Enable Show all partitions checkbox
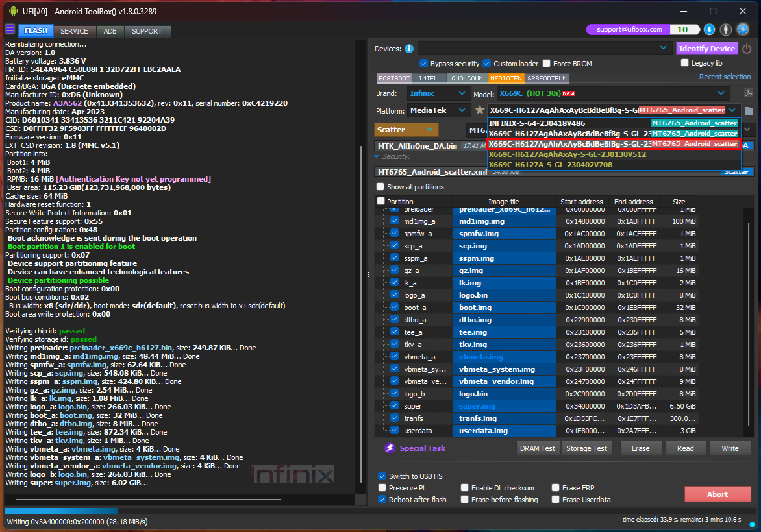761x532 pixels. (x=380, y=187)
